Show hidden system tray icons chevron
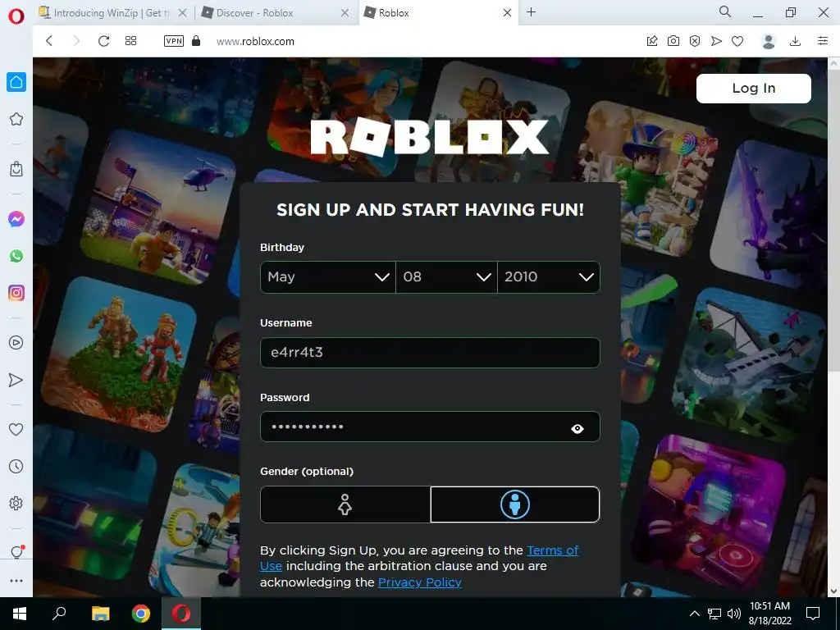The height and width of the screenshot is (630, 840). (x=694, y=614)
